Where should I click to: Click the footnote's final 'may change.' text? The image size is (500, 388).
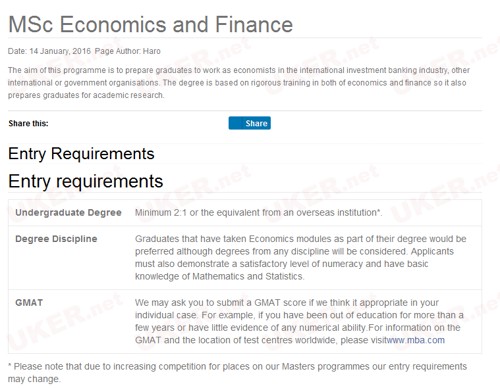click(x=34, y=379)
